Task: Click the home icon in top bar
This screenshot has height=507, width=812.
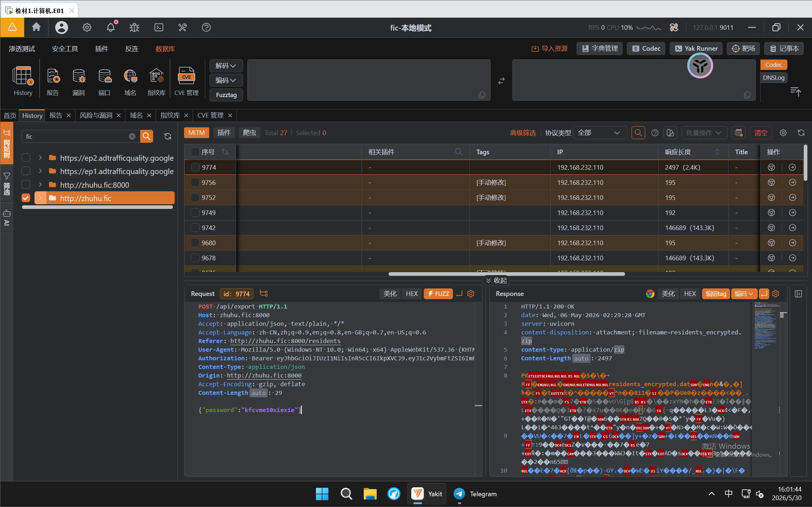Action: click(36, 27)
